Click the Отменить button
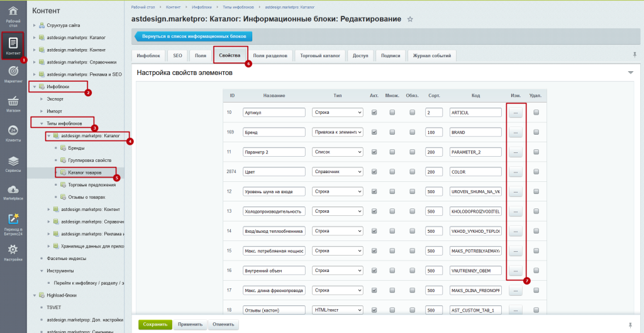Image resolution: width=644 pixels, height=333 pixels. tap(223, 324)
